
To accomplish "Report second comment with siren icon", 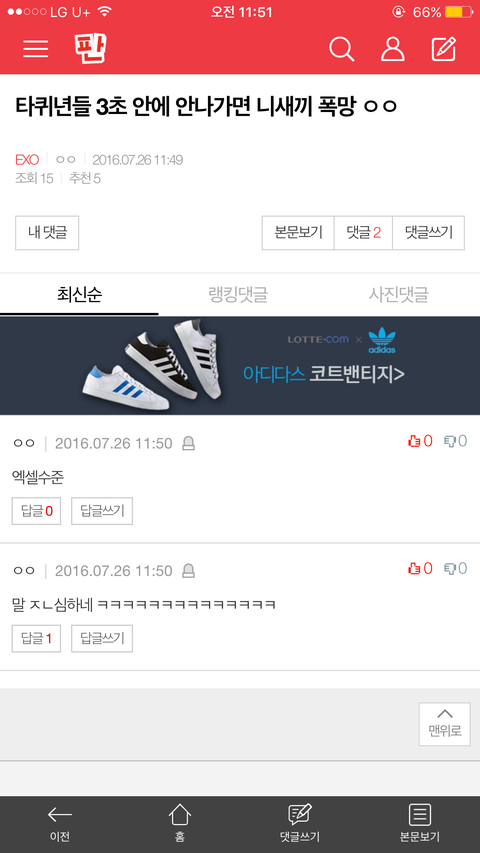I will tap(188, 571).
